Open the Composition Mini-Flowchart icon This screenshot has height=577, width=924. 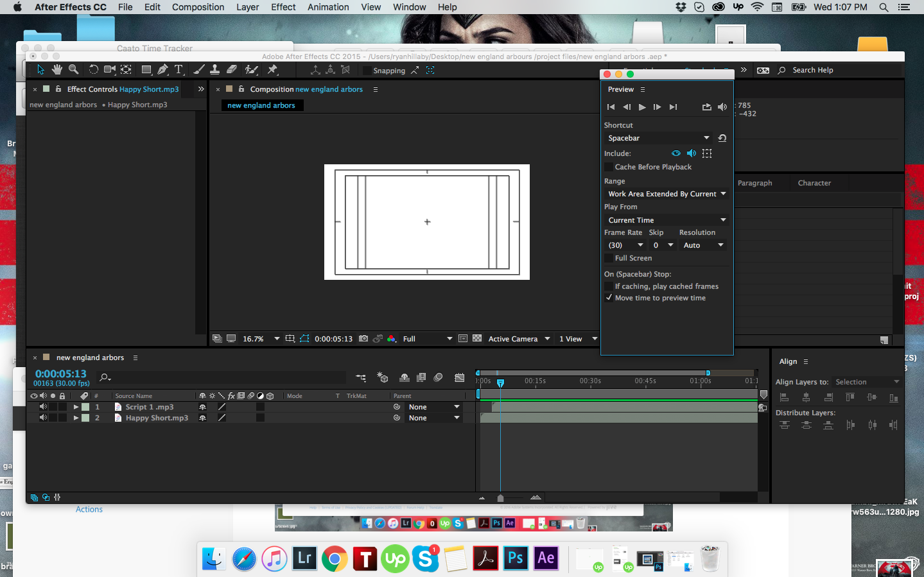pos(361,378)
